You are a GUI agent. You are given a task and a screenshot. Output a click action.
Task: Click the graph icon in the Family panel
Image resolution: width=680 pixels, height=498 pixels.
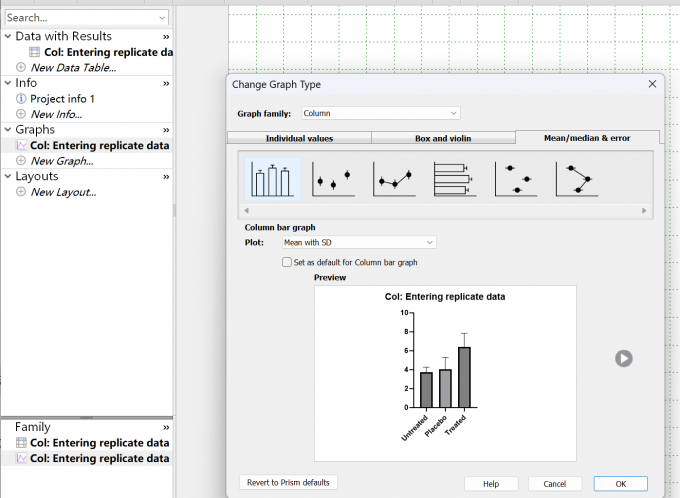coord(21,458)
